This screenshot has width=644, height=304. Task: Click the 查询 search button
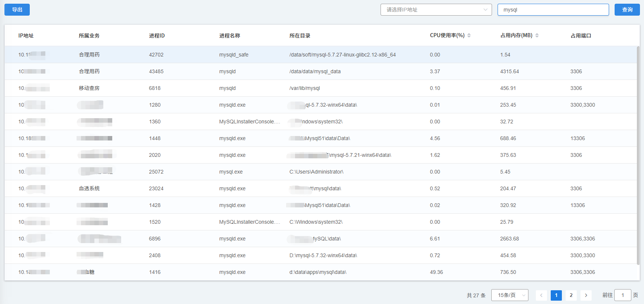pos(627,10)
